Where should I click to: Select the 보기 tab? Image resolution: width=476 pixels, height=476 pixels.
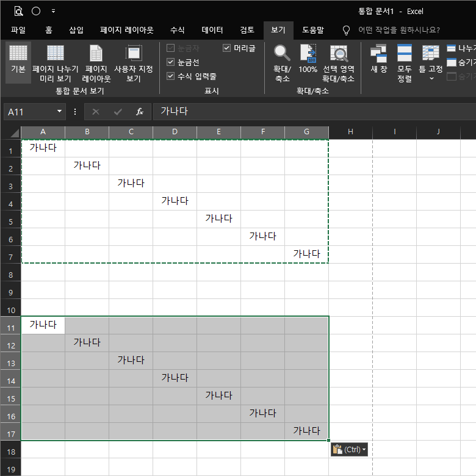point(278,30)
